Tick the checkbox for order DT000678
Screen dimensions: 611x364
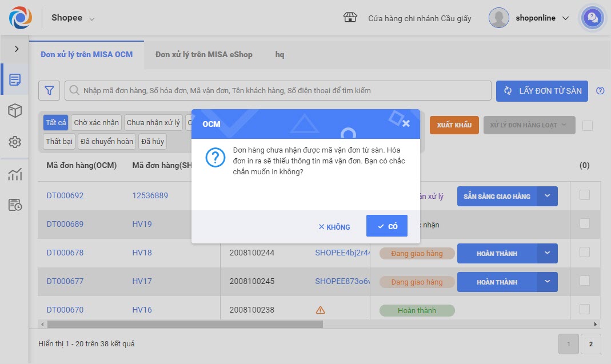coord(585,252)
